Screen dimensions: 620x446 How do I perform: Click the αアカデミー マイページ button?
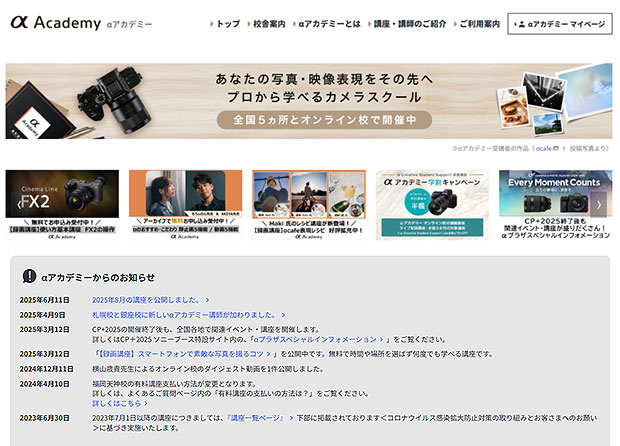pyautogui.click(x=560, y=24)
